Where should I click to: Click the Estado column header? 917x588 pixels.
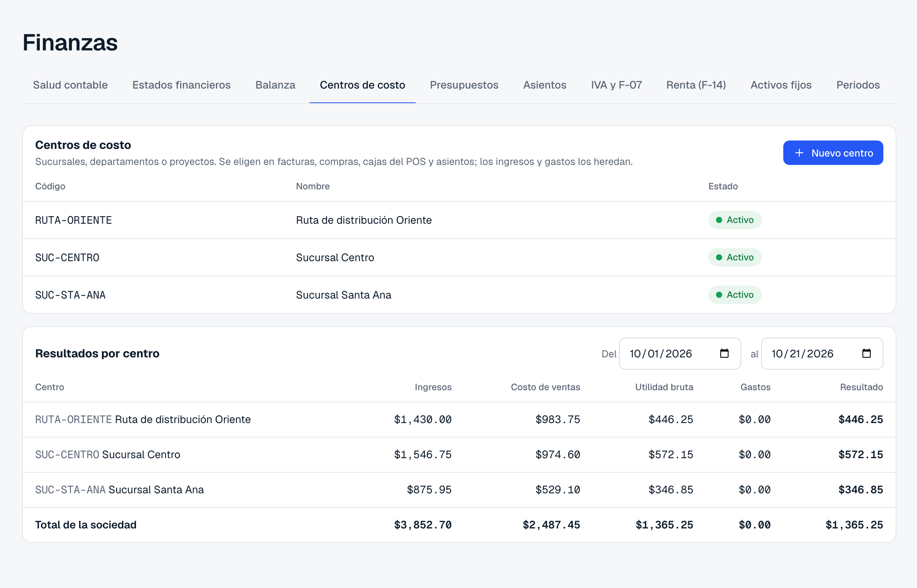tap(723, 186)
